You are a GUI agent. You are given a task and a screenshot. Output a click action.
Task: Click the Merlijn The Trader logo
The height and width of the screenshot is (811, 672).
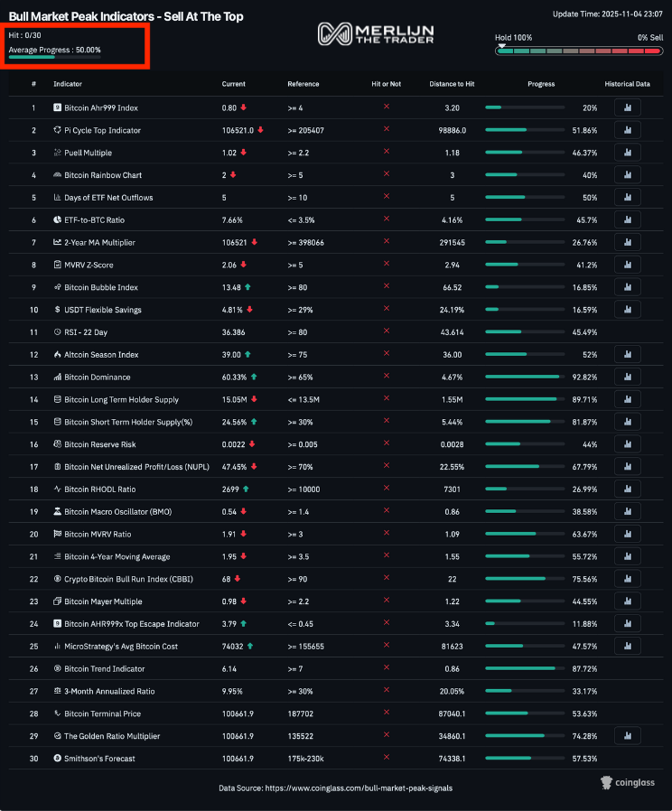[376, 34]
